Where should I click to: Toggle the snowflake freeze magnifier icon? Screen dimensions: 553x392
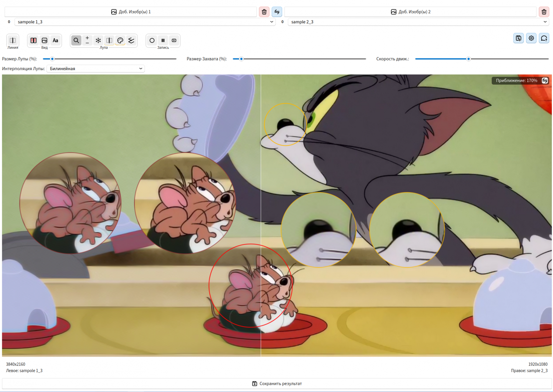point(98,40)
